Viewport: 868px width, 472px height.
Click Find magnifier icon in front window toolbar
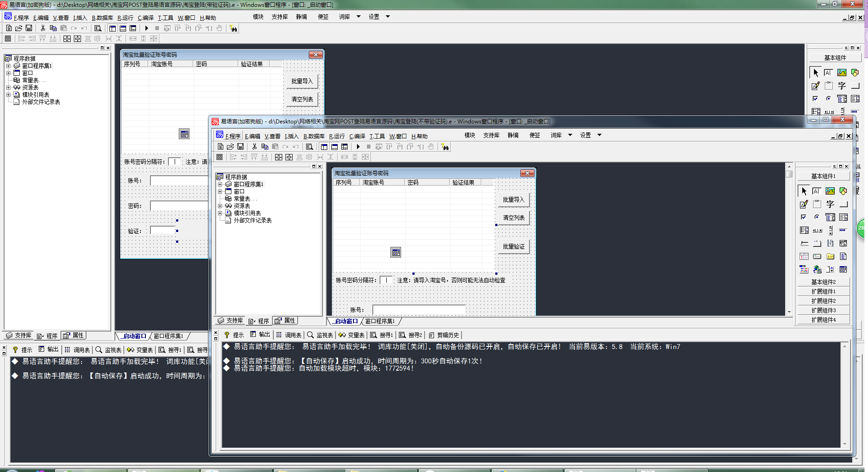[309, 147]
